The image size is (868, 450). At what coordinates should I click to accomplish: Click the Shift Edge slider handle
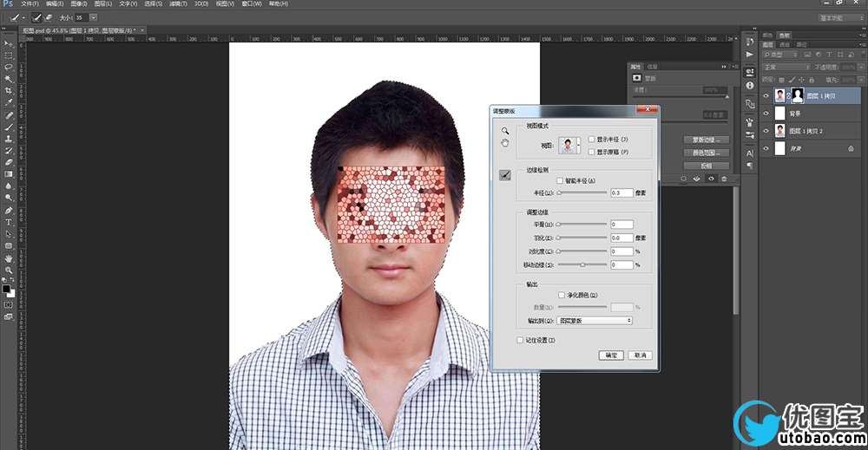coord(582,265)
